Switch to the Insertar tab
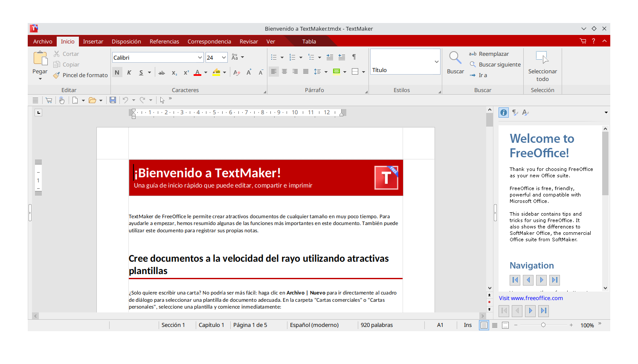This screenshot has height=364, width=638. point(93,41)
